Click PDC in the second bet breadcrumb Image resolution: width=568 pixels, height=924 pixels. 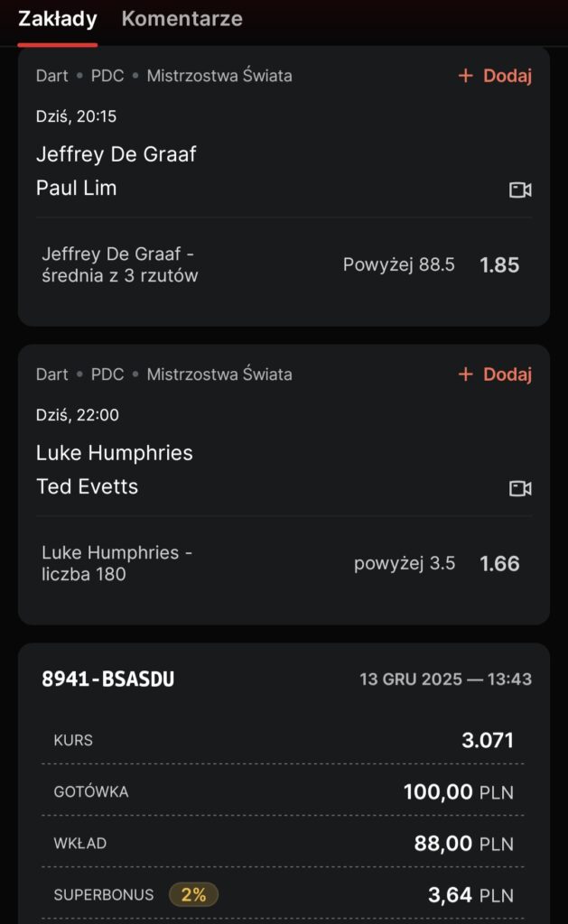click(107, 374)
